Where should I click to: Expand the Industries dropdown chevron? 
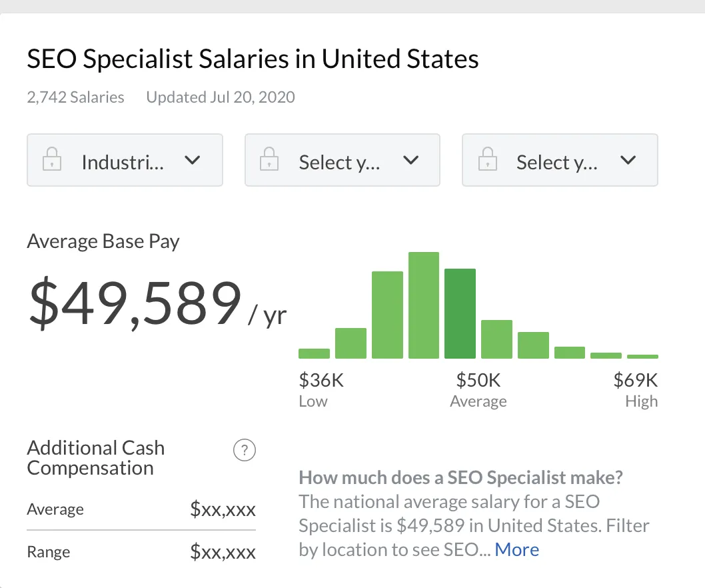point(193,160)
